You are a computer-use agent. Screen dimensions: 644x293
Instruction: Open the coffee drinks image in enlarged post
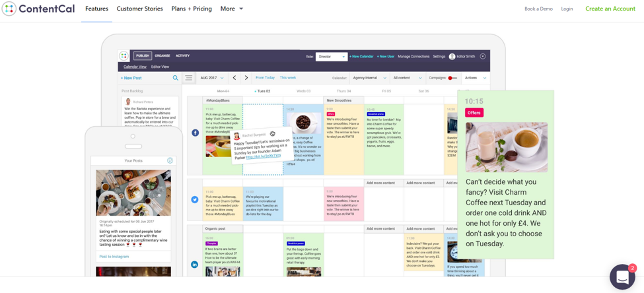507,147
